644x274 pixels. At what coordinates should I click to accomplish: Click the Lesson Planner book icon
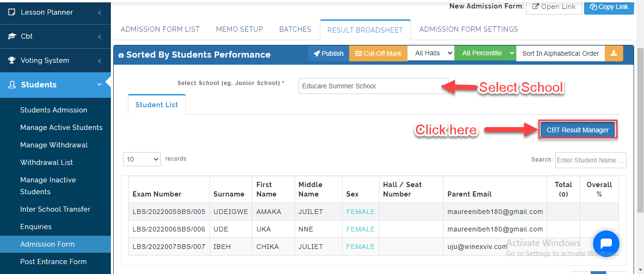tap(12, 12)
